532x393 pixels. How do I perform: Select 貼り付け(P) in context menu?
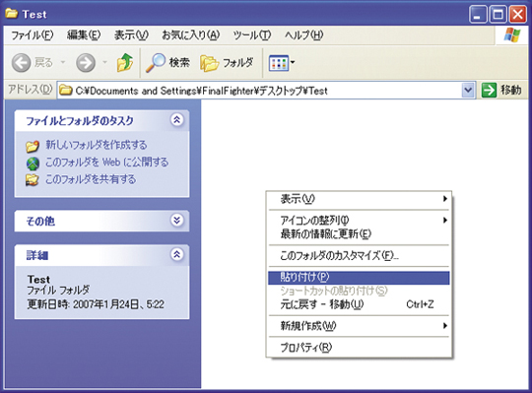click(x=359, y=278)
